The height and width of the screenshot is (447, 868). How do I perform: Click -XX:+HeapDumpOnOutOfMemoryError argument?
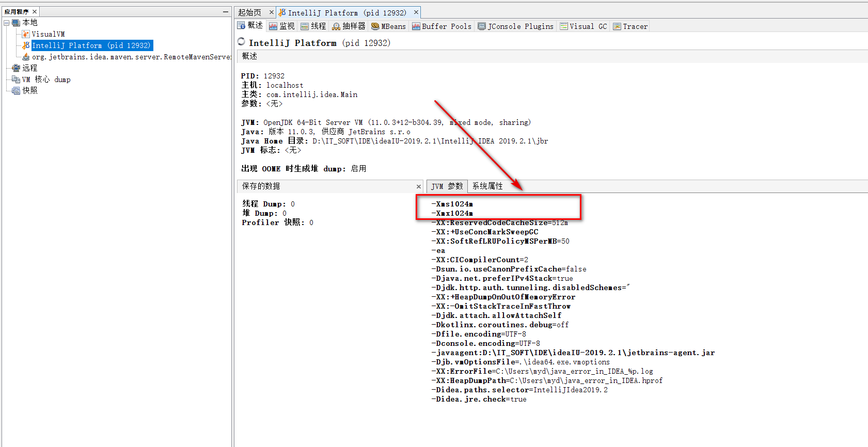pos(503,297)
